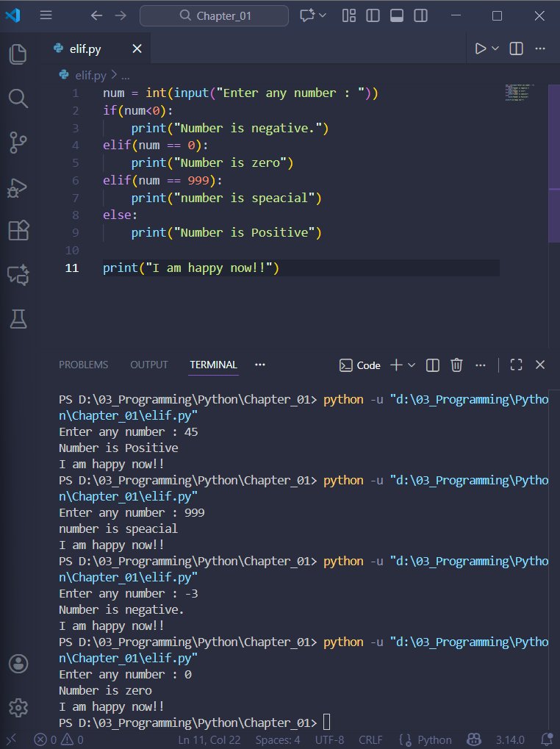
Task: Expand the Run button dropdown arrow
Action: coord(495,49)
